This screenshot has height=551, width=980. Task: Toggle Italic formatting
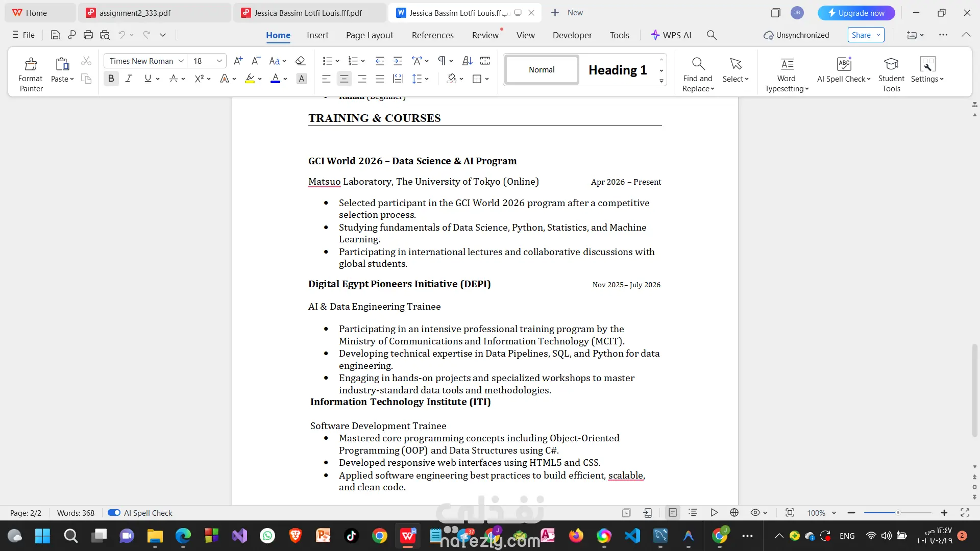tap(129, 79)
